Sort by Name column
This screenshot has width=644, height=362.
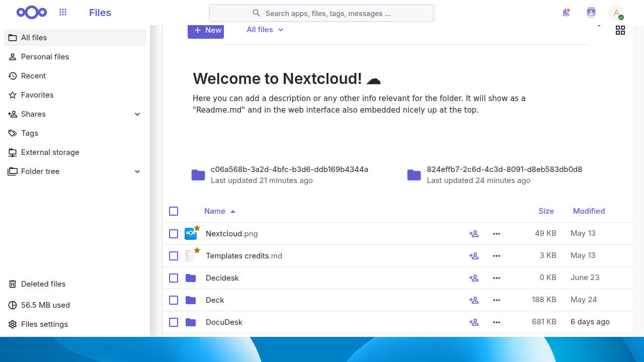pyautogui.click(x=220, y=211)
